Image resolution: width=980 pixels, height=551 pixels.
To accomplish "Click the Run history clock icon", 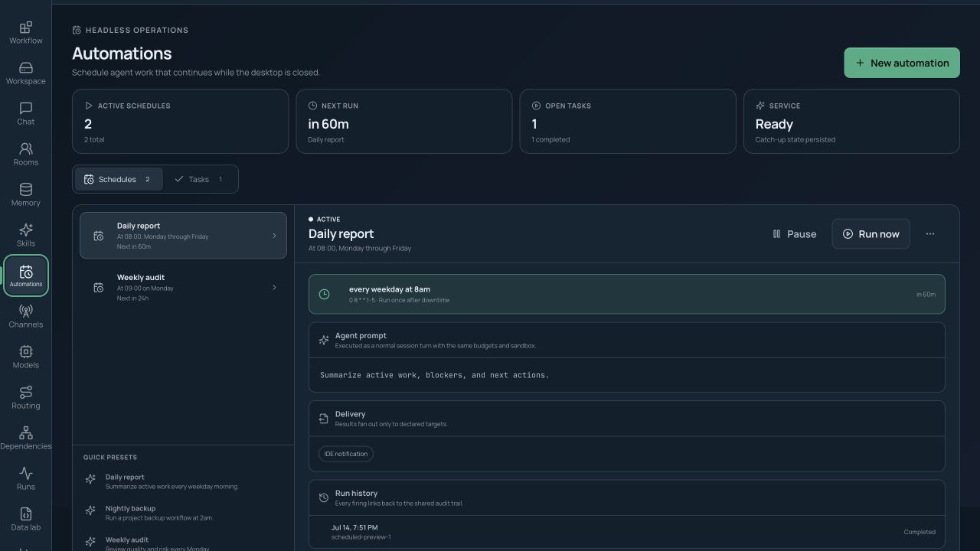I will pyautogui.click(x=324, y=497).
